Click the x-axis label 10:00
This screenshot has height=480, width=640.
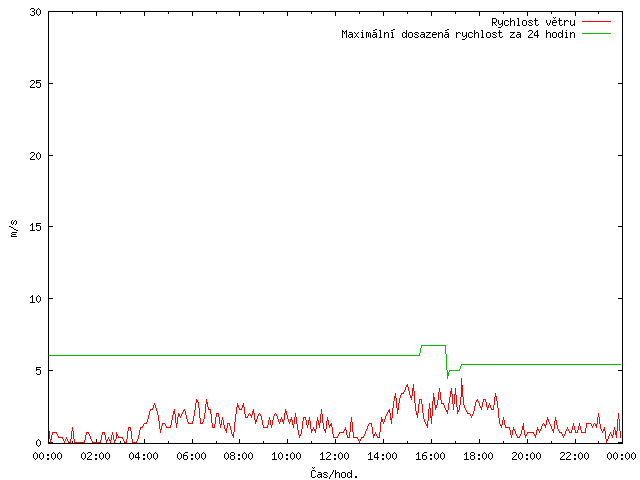(287, 456)
